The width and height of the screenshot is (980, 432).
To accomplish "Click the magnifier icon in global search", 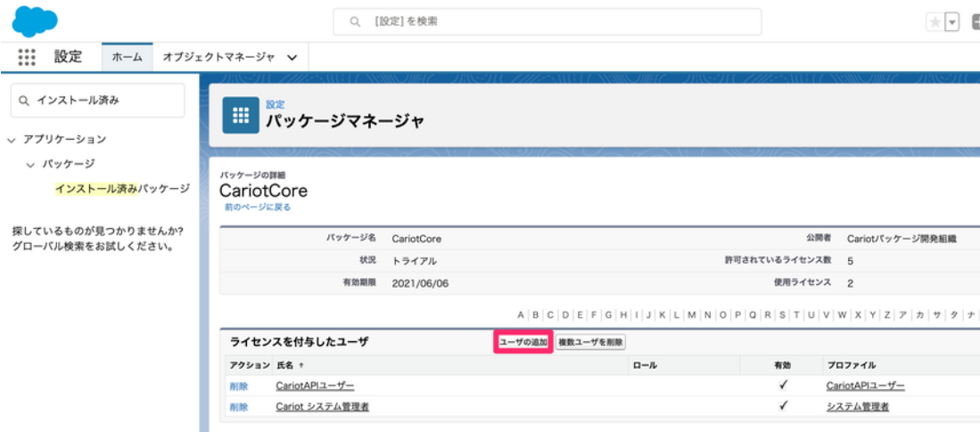I will [355, 22].
